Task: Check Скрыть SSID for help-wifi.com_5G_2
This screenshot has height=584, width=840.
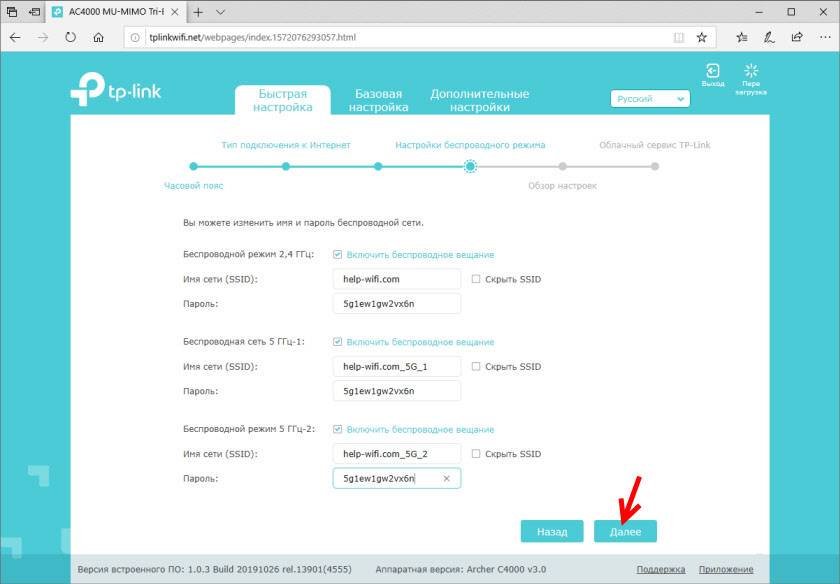Action: pyautogui.click(x=476, y=454)
